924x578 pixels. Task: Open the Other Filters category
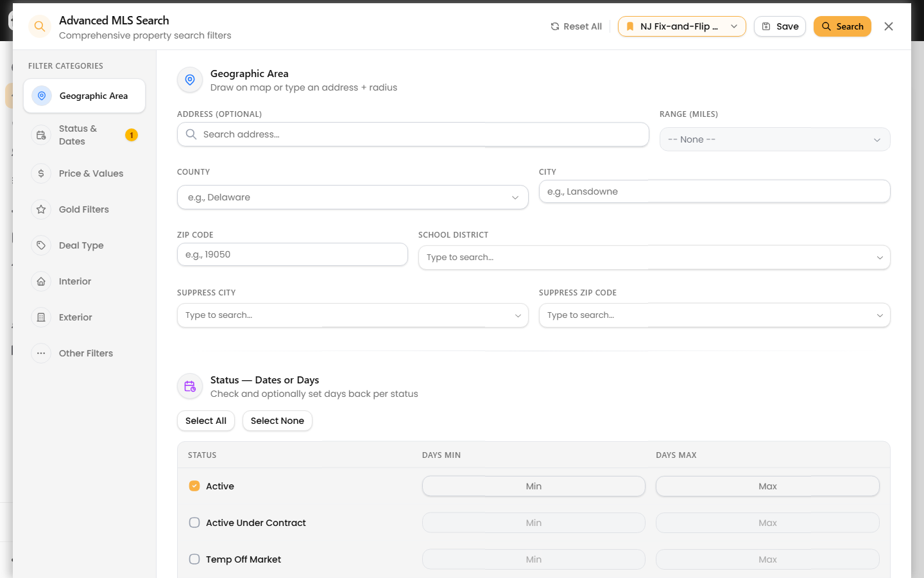coord(85,353)
